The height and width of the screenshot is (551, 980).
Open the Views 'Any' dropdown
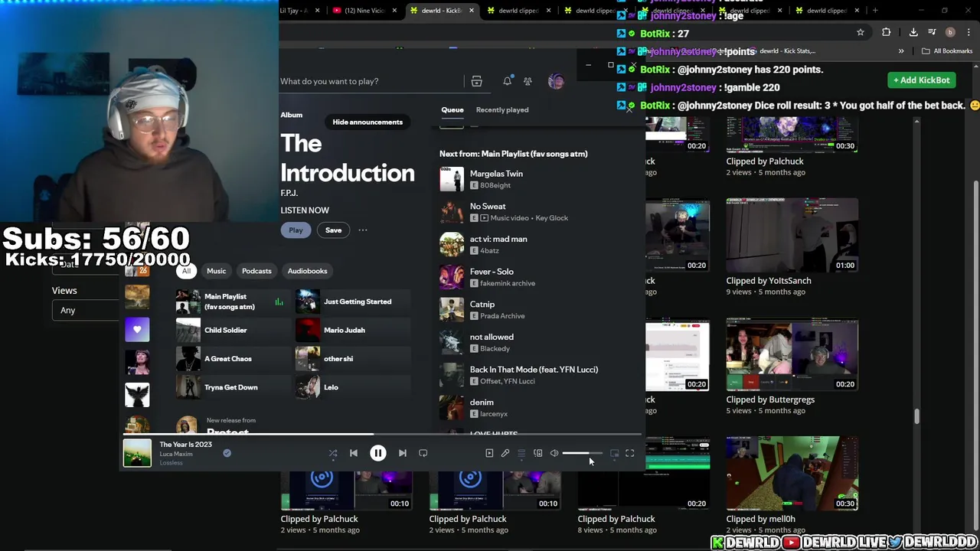[87, 310]
